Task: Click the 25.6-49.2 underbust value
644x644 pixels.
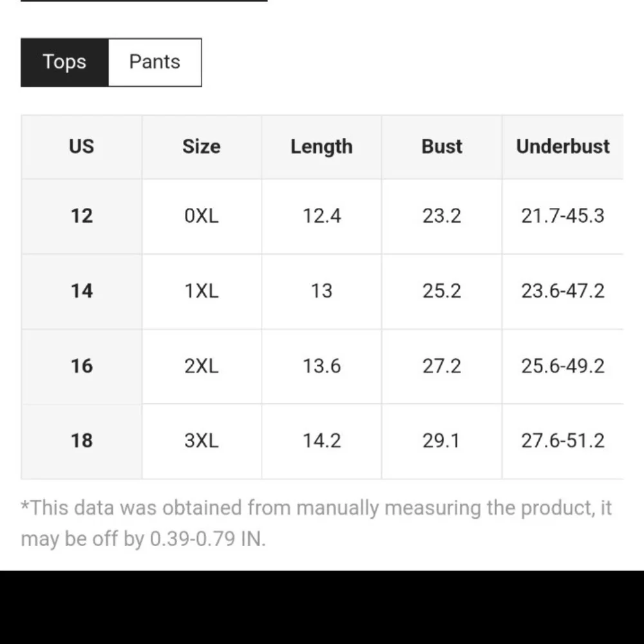Action: (x=563, y=366)
